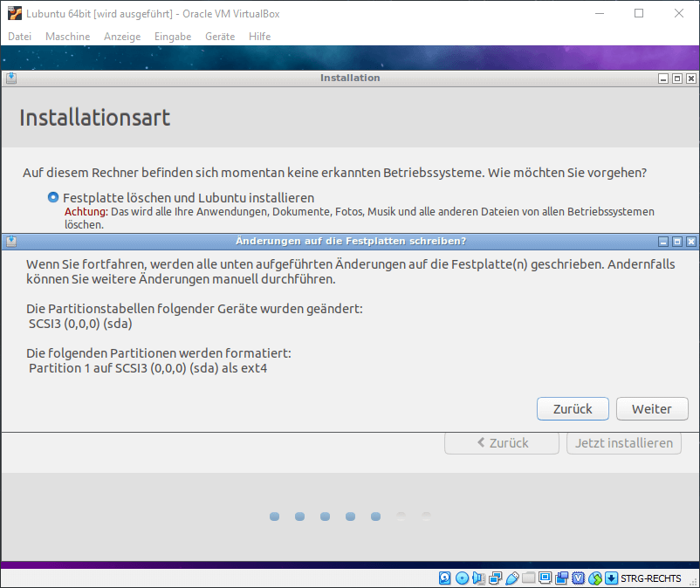Image resolution: width=700 pixels, height=588 pixels.
Task: Maximize the write-changes confirmation dialog
Action: 677,242
